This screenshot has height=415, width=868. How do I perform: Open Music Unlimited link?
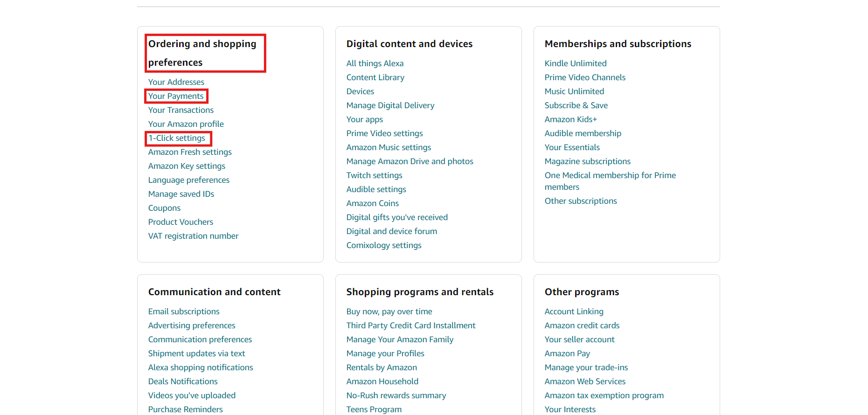574,91
